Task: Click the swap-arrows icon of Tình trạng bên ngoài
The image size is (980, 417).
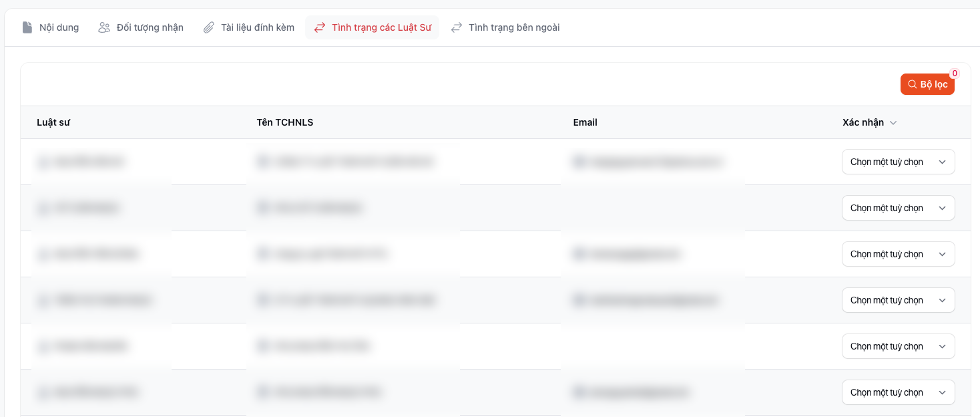Action: tap(457, 27)
